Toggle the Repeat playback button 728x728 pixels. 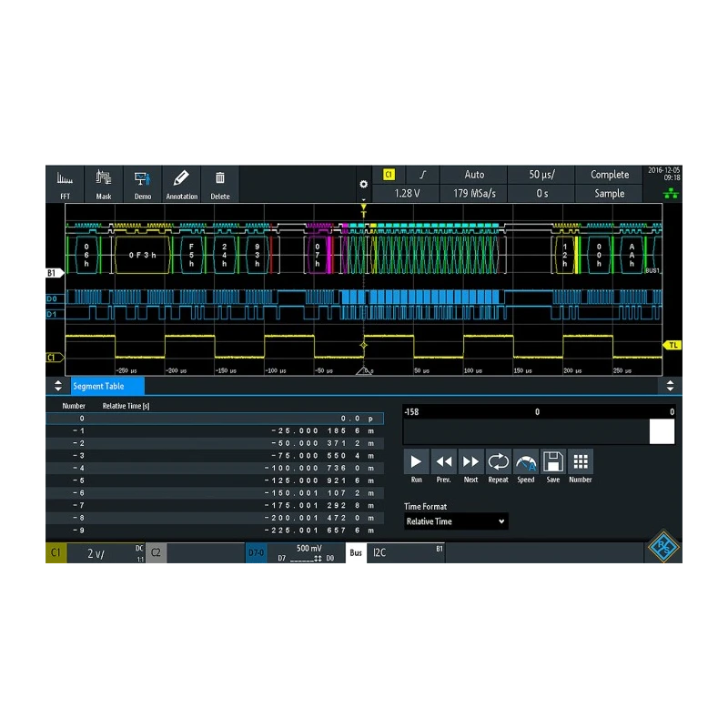tap(498, 461)
